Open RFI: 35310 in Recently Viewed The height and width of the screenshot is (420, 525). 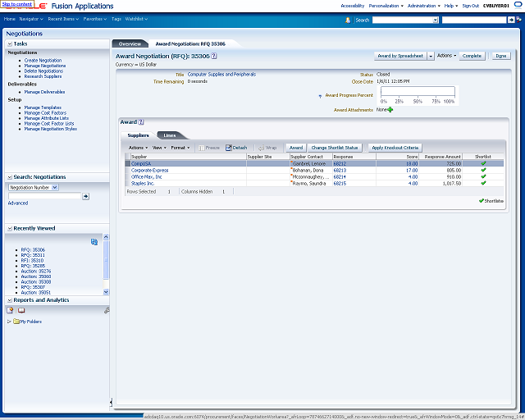32,261
